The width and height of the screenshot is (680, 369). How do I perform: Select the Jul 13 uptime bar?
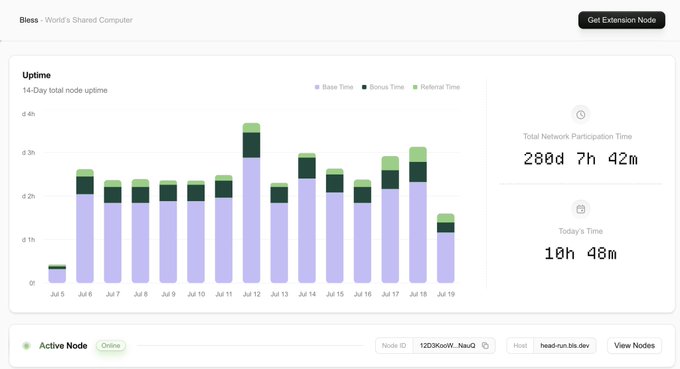tap(279, 233)
